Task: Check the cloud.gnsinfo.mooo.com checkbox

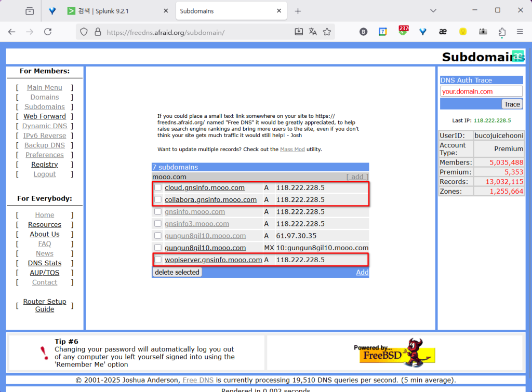Action: click(158, 187)
